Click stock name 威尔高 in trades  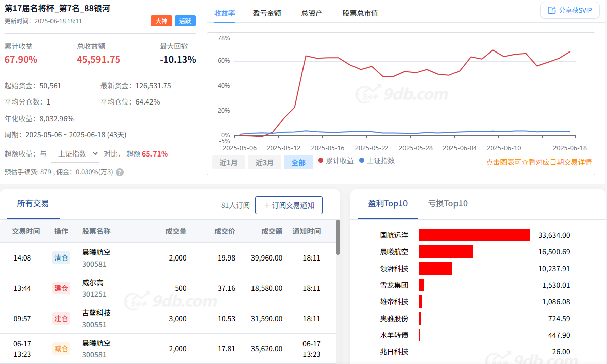(x=93, y=283)
